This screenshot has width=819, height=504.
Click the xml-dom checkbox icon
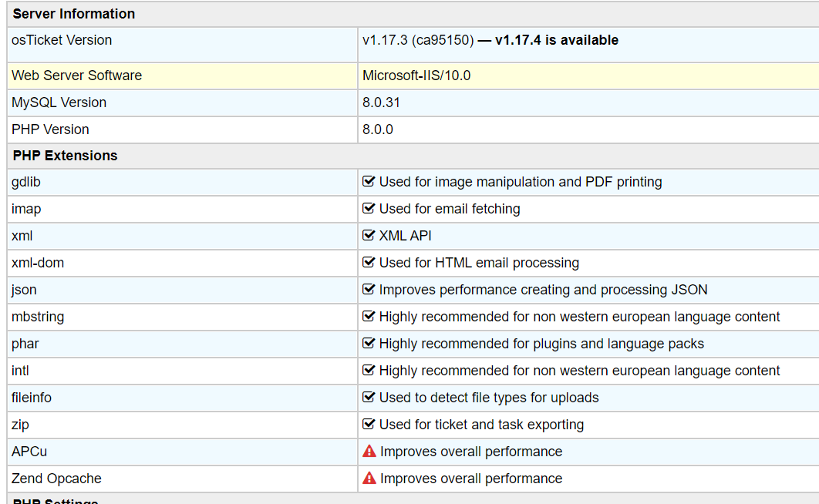(x=369, y=263)
